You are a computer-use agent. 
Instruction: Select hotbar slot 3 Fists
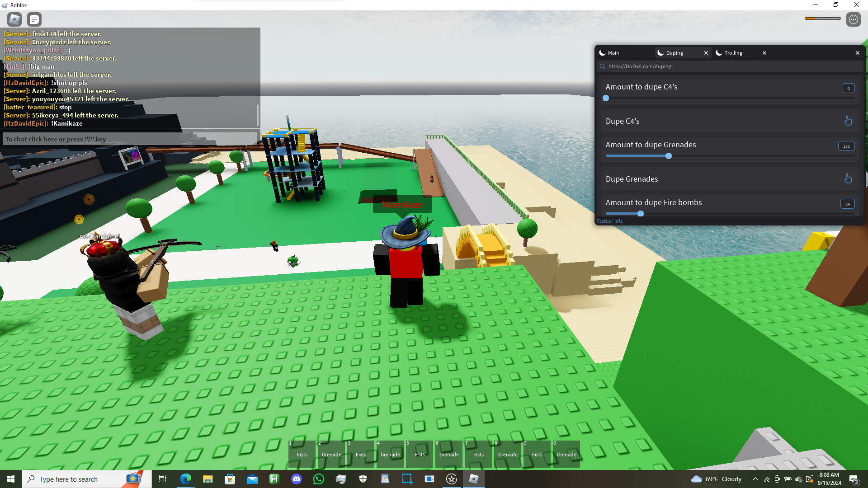[361, 454]
